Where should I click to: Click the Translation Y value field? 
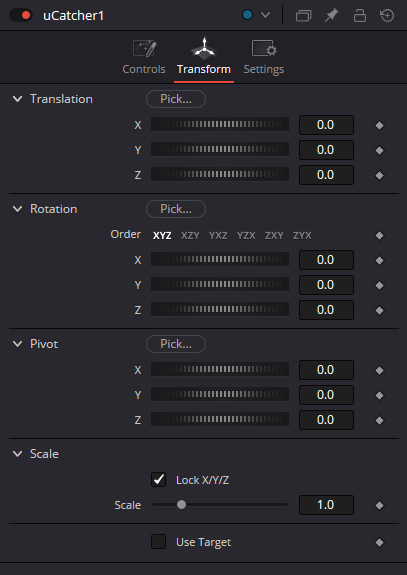tap(326, 150)
